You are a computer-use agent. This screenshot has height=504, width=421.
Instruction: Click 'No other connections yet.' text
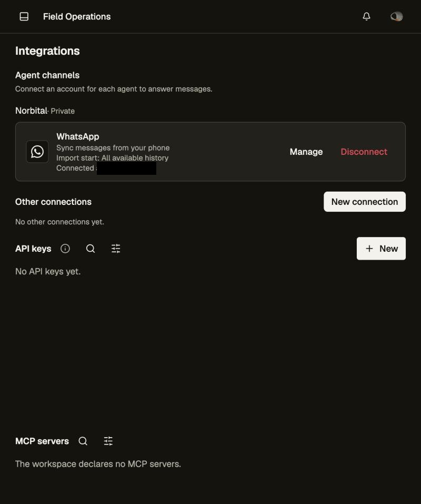point(60,222)
